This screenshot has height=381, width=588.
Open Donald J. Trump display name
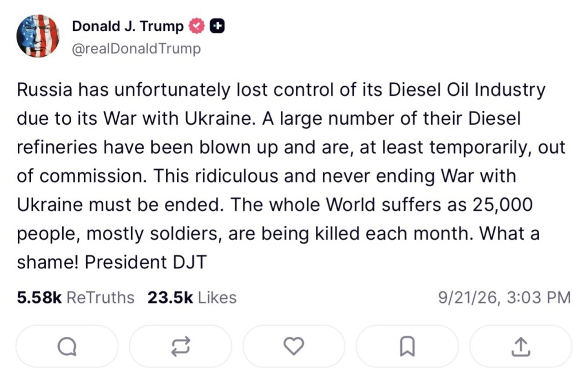tap(127, 26)
